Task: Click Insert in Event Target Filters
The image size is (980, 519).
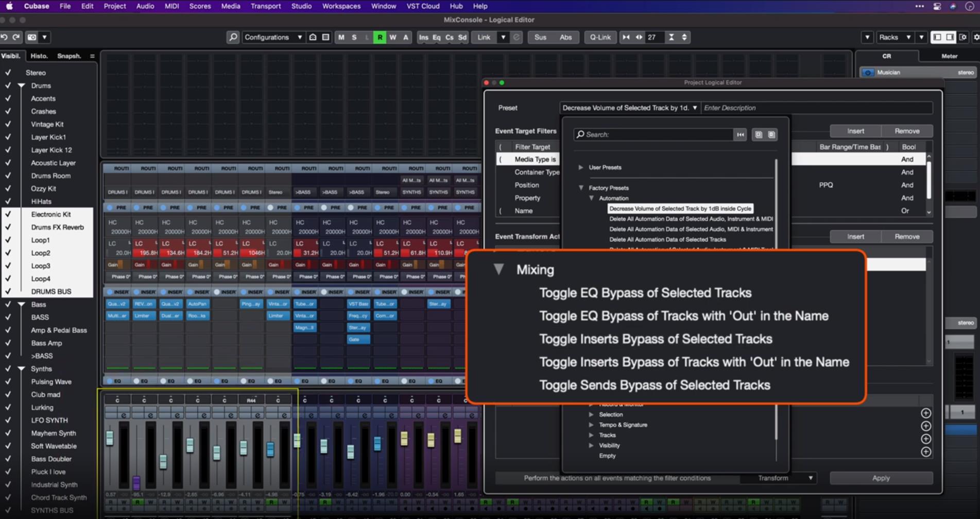Action: pyautogui.click(x=855, y=131)
